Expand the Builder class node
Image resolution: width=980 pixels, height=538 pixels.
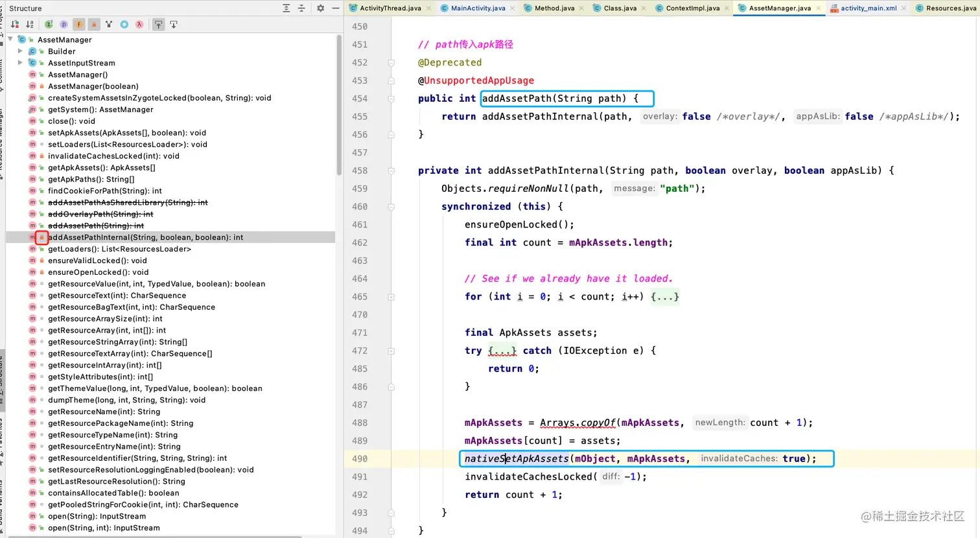pyautogui.click(x=20, y=51)
